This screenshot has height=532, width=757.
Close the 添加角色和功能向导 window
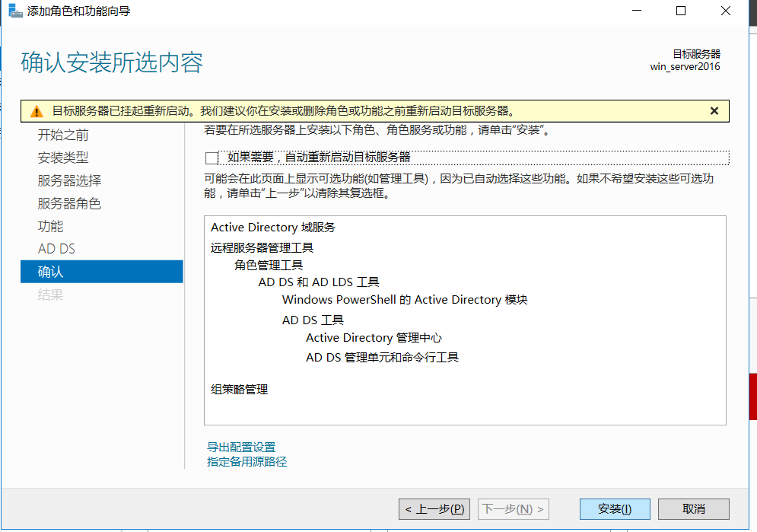click(725, 11)
